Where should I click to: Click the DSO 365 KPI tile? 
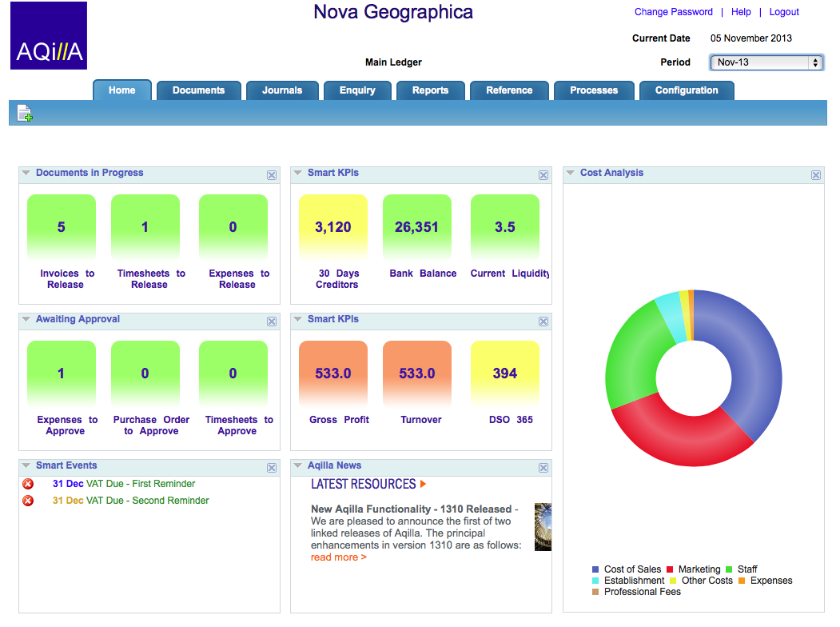(x=505, y=372)
